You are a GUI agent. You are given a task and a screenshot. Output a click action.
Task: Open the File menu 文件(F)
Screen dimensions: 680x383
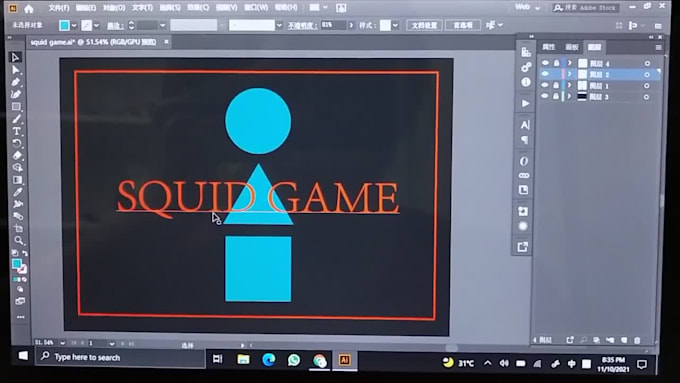[x=59, y=8]
